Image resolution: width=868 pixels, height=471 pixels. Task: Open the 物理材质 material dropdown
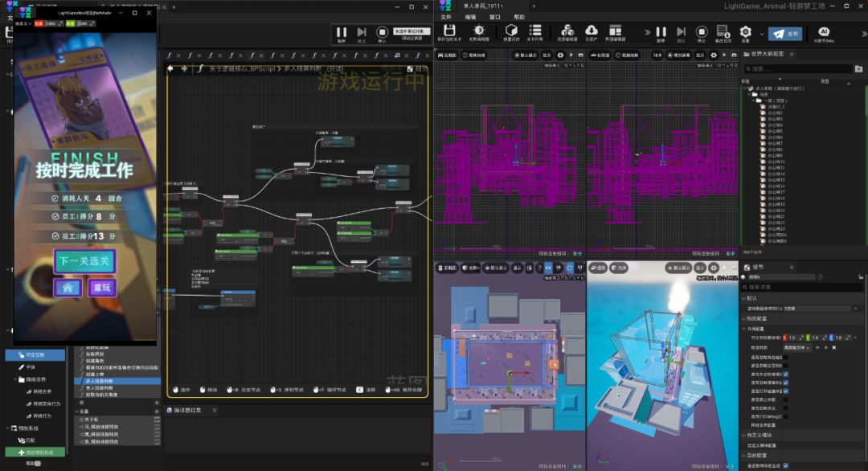pos(797,347)
